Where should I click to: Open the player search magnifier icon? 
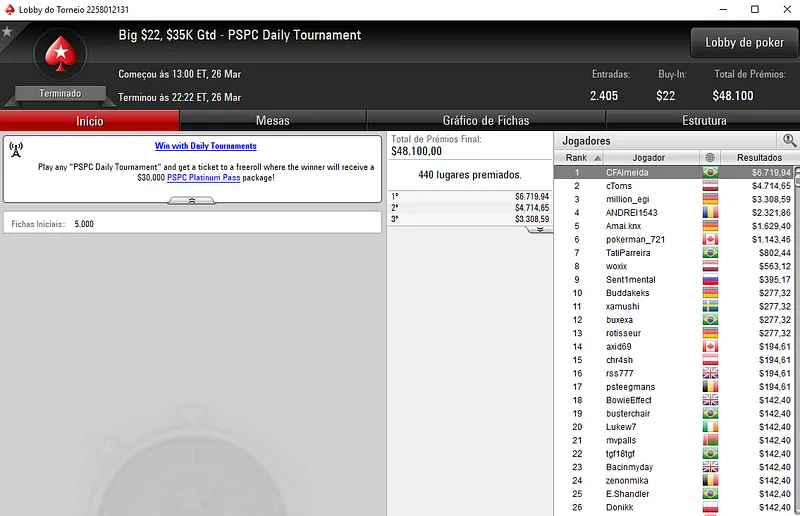pyautogui.click(x=789, y=140)
